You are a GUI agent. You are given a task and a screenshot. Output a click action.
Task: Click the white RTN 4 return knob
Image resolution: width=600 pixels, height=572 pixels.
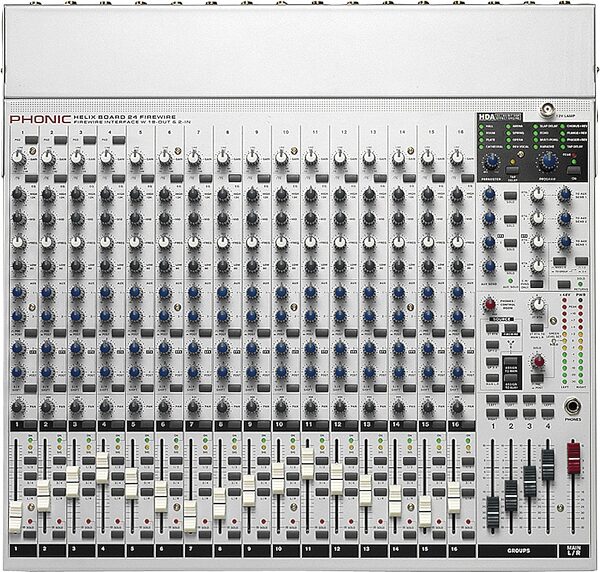click(x=537, y=266)
